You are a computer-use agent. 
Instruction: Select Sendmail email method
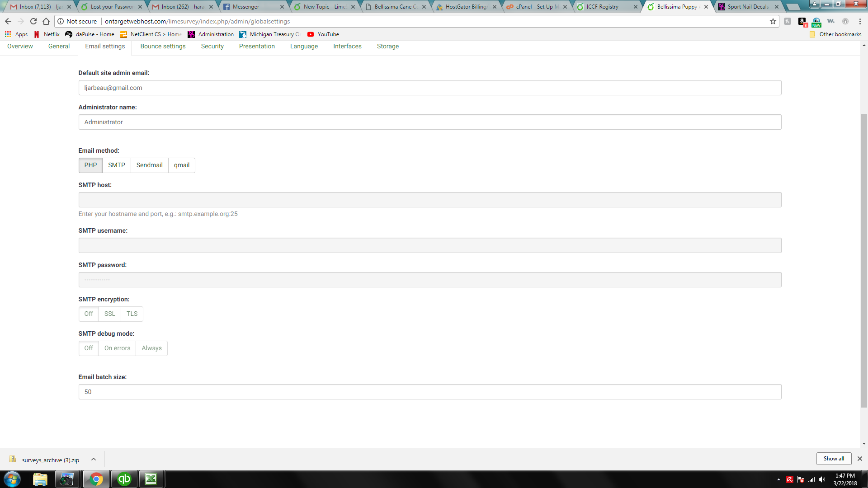pyautogui.click(x=149, y=165)
